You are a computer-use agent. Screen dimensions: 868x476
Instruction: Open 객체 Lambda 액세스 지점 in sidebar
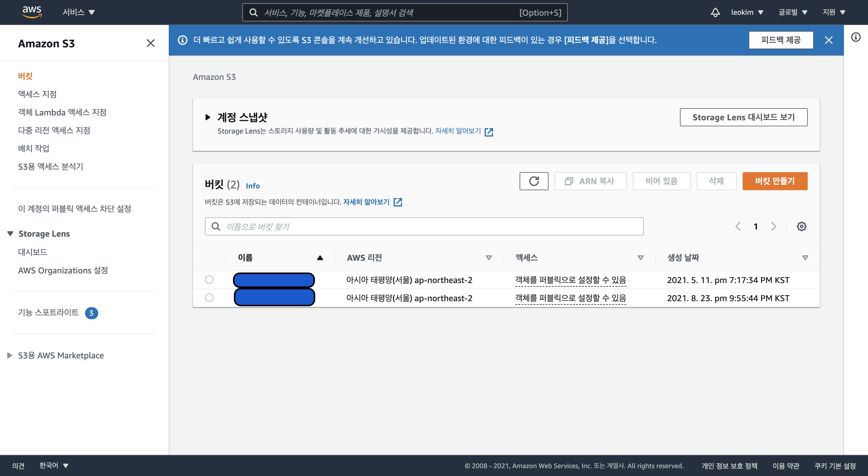point(62,112)
